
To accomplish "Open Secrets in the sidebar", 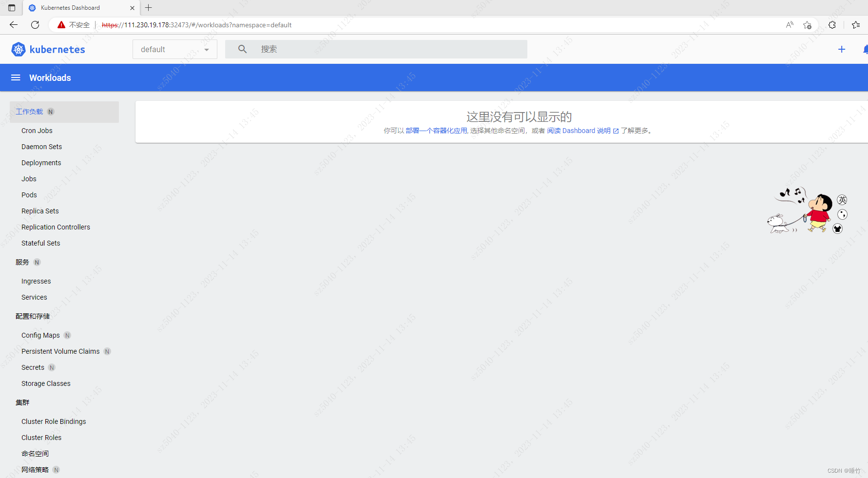I will point(33,367).
